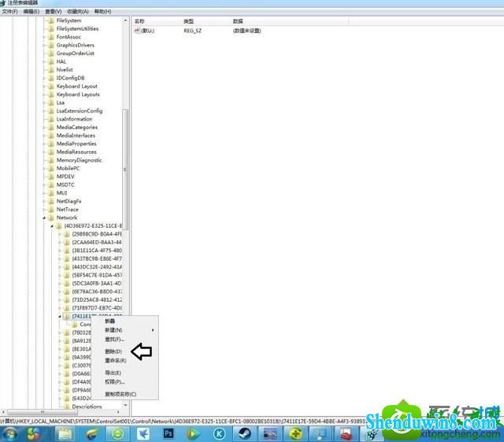Viewport: 504px width, 442px height.
Task: Click the tree scrollbar up arrow
Action: [x=125, y=20]
